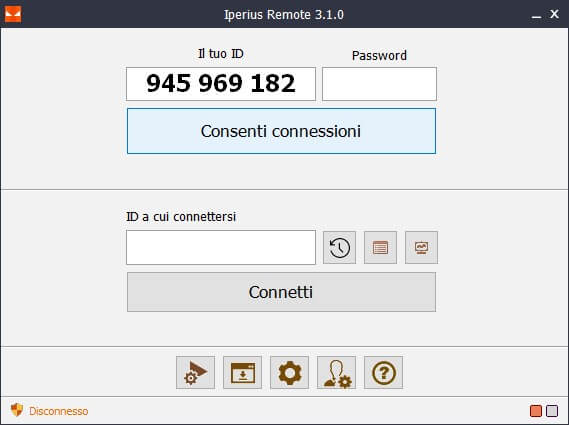
Task: Open general settings gear icon
Action: click(289, 372)
